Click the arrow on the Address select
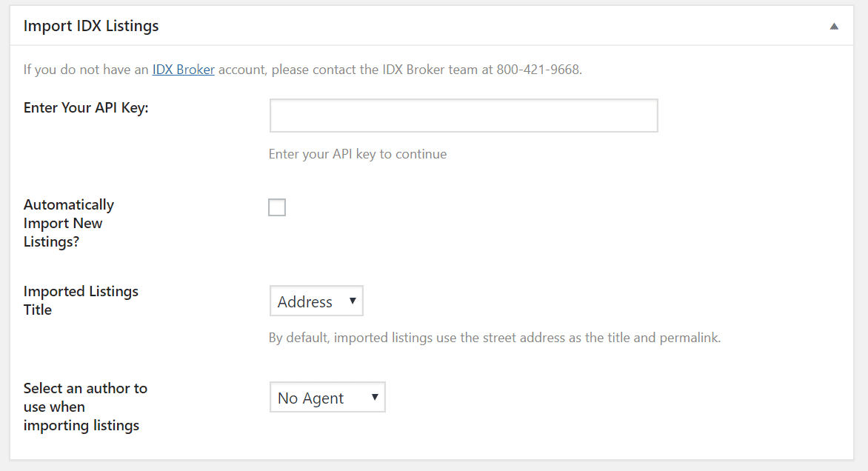Image resolution: width=868 pixels, height=471 pixels. click(x=353, y=301)
